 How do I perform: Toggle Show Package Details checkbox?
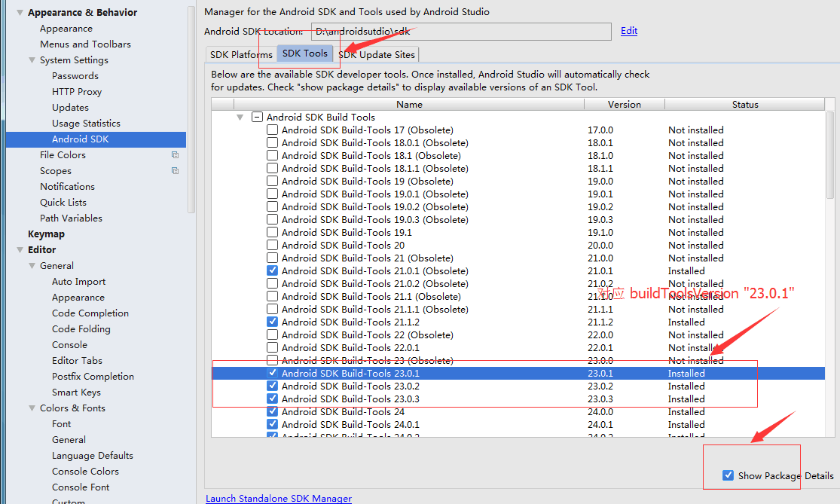coord(728,475)
